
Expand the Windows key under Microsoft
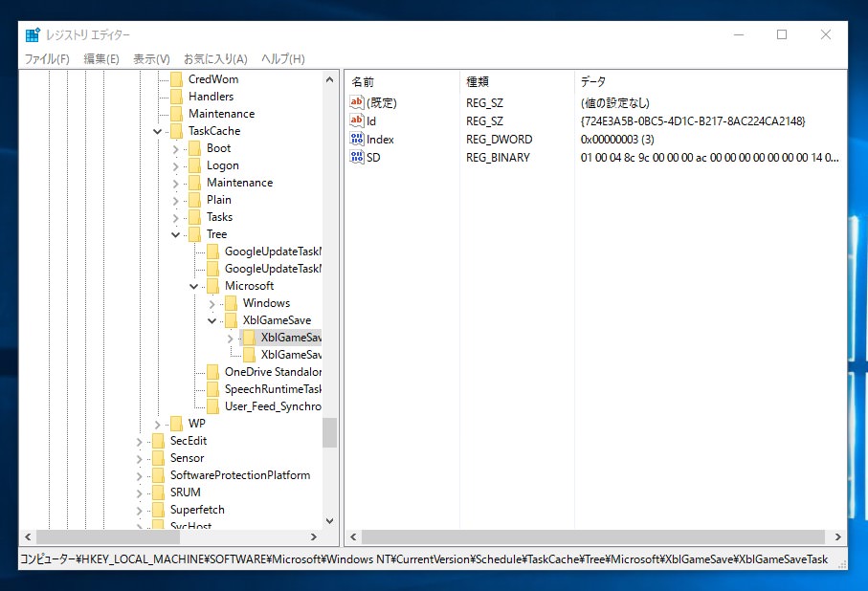point(212,304)
